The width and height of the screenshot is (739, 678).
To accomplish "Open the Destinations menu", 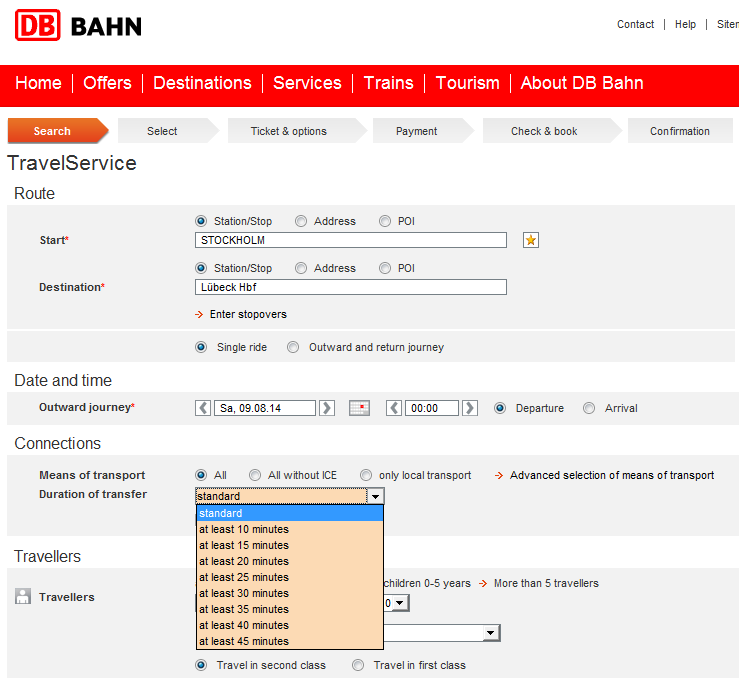I will [202, 83].
